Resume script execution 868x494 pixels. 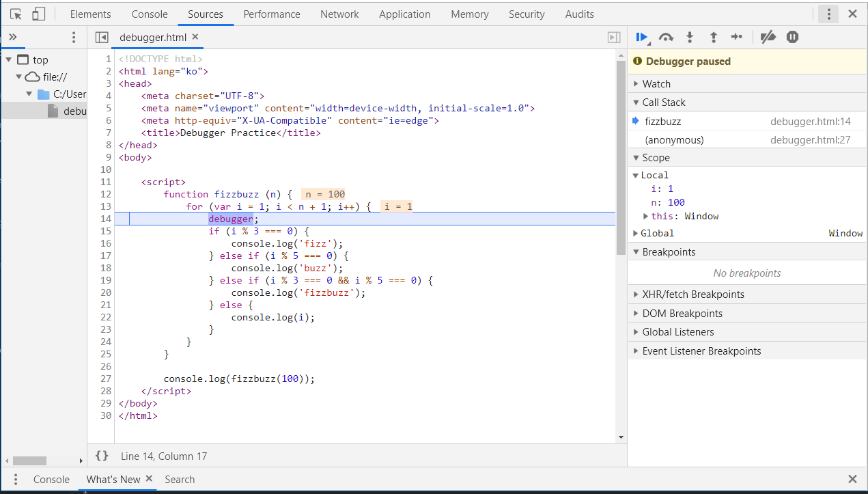tap(642, 37)
